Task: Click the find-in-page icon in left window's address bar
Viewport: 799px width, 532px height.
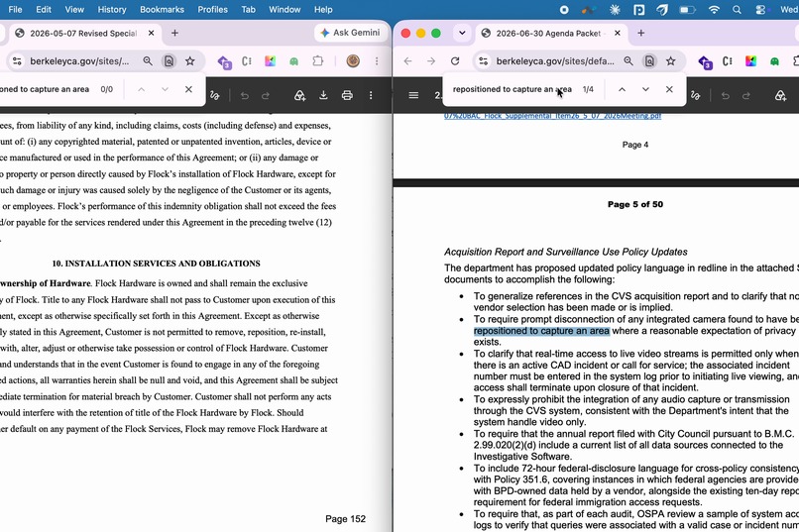Action: [x=169, y=61]
